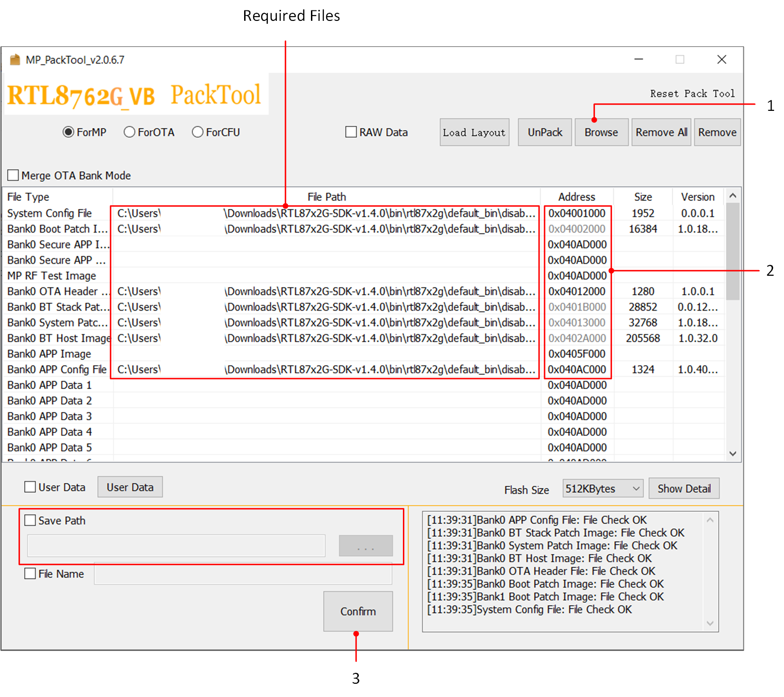784x697 pixels.
Task: Click the UnPack button
Action: (x=544, y=132)
